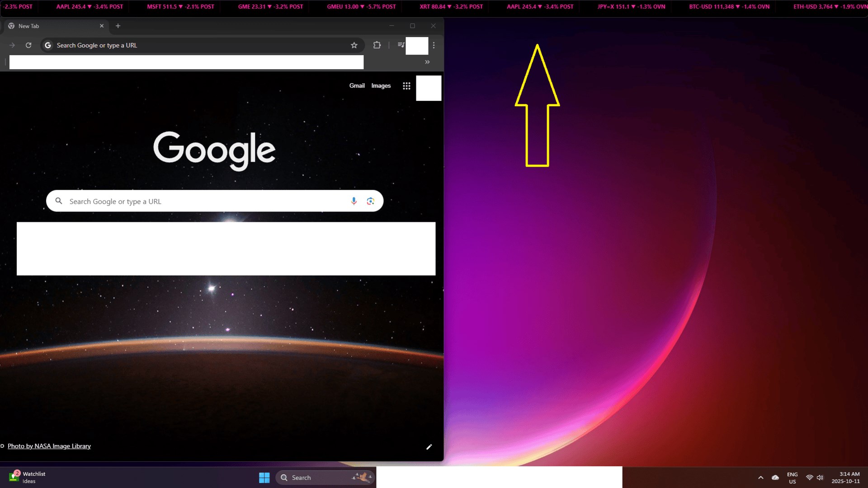Start voice search with microphone icon

click(x=354, y=201)
